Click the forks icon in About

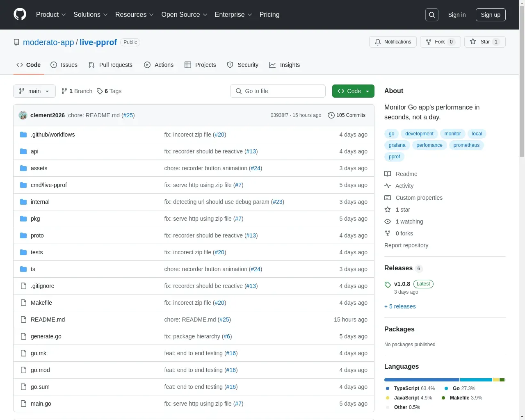tap(388, 233)
